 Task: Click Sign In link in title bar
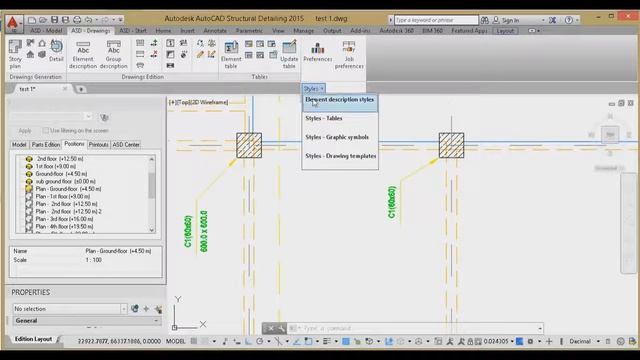(x=510, y=20)
